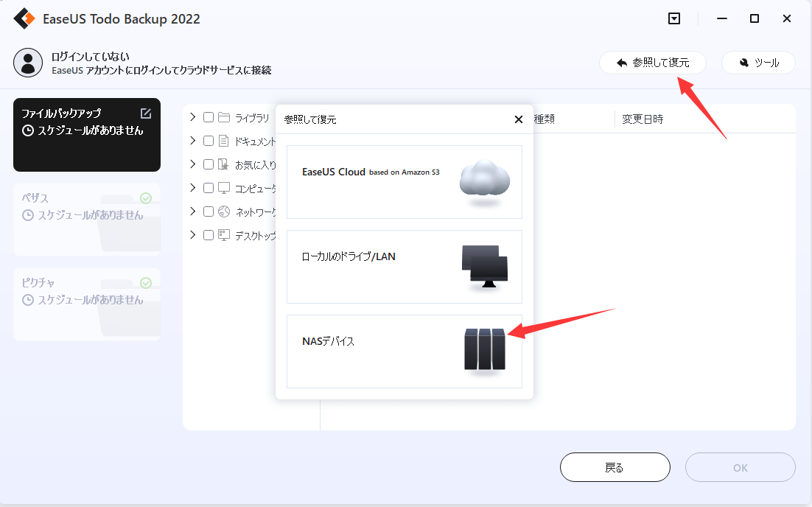Select the ローカルのドライブ/LAN restore option

405,267
